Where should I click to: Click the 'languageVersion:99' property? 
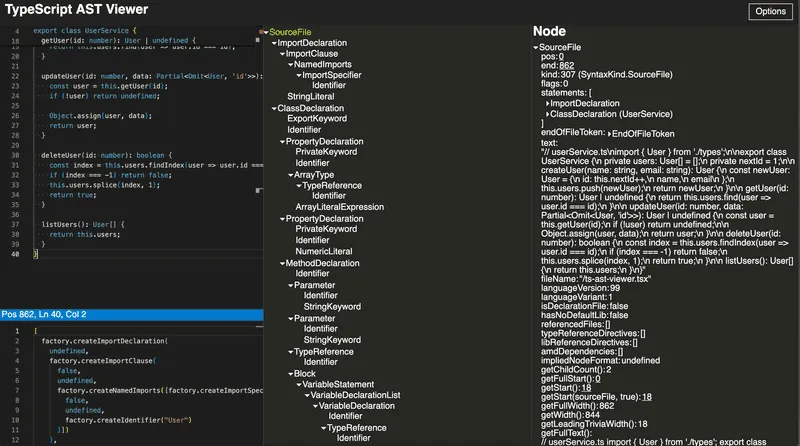[x=580, y=288]
